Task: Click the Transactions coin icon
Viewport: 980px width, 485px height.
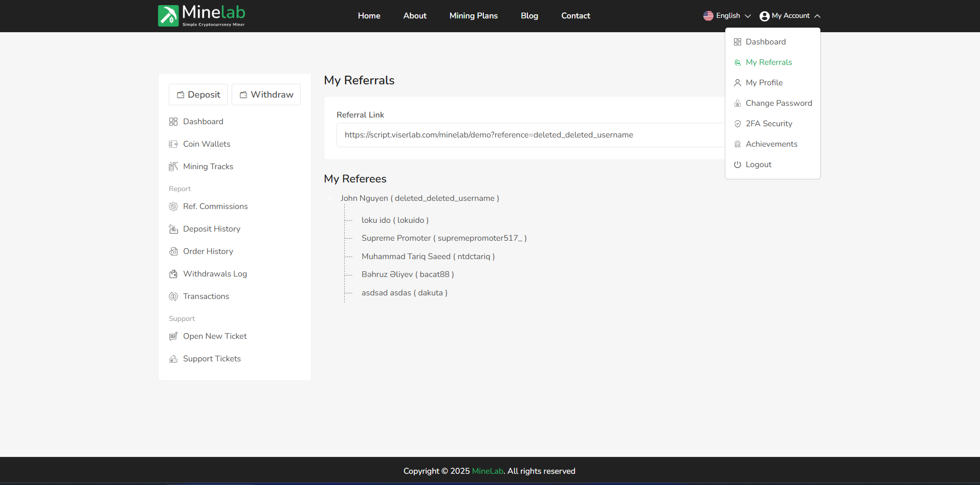Action: 173,296
